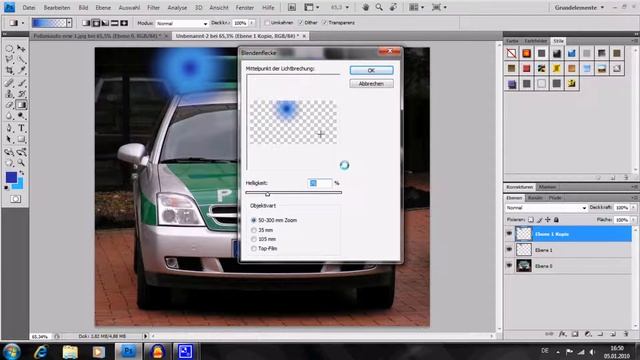
Task: Open the zoom level dropdown in application bar
Action: pyautogui.click(x=347, y=7)
